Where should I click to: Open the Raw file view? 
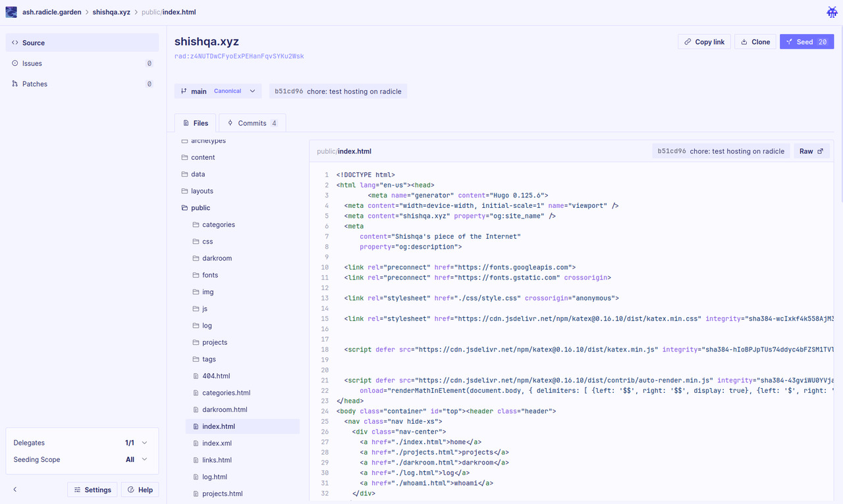click(811, 151)
